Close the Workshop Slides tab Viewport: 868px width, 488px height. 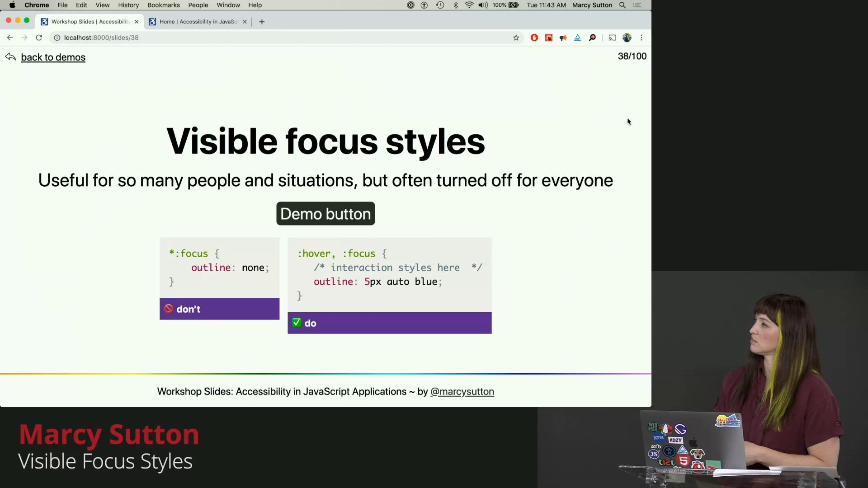(137, 22)
